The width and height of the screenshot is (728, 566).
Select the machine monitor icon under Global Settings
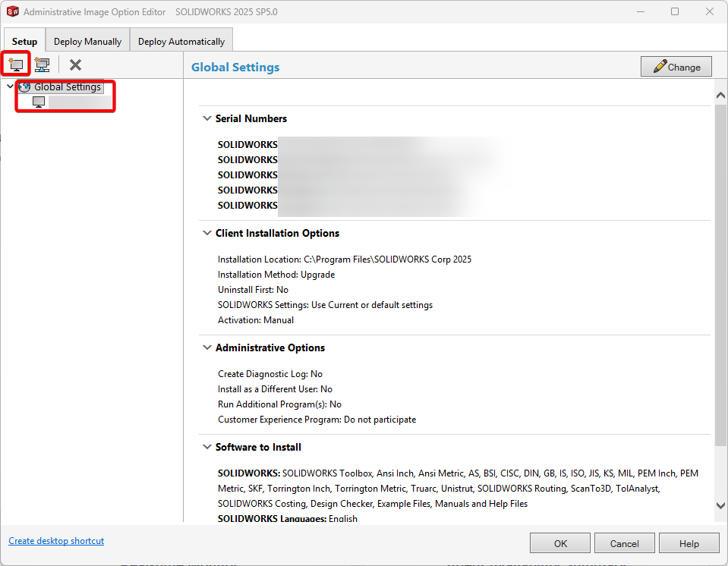click(39, 102)
